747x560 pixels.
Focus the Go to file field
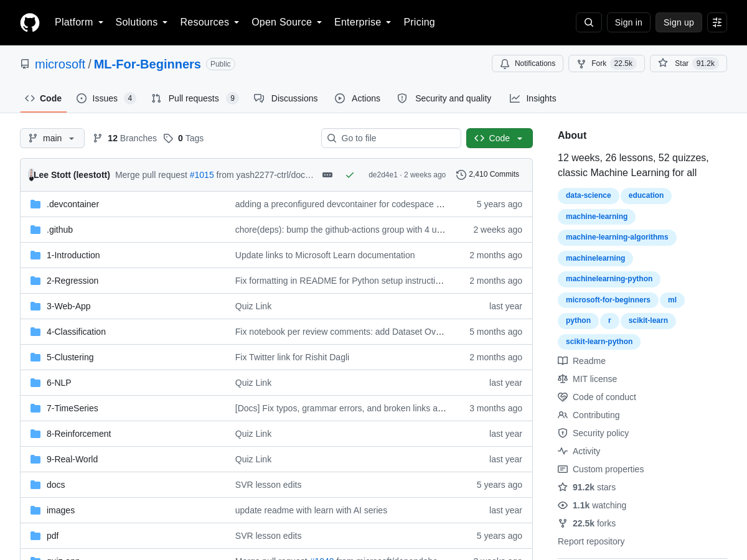click(391, 138)
